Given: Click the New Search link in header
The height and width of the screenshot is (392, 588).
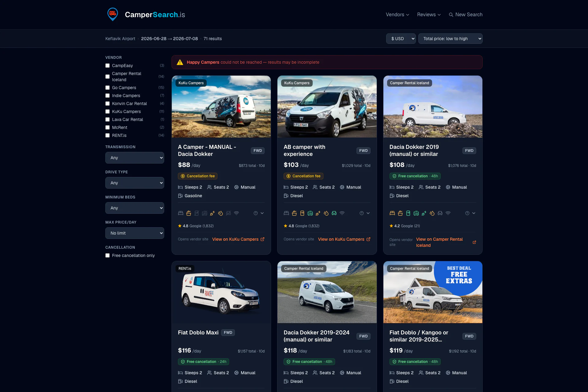Looking at the screenshot, I should click(466, 15).
